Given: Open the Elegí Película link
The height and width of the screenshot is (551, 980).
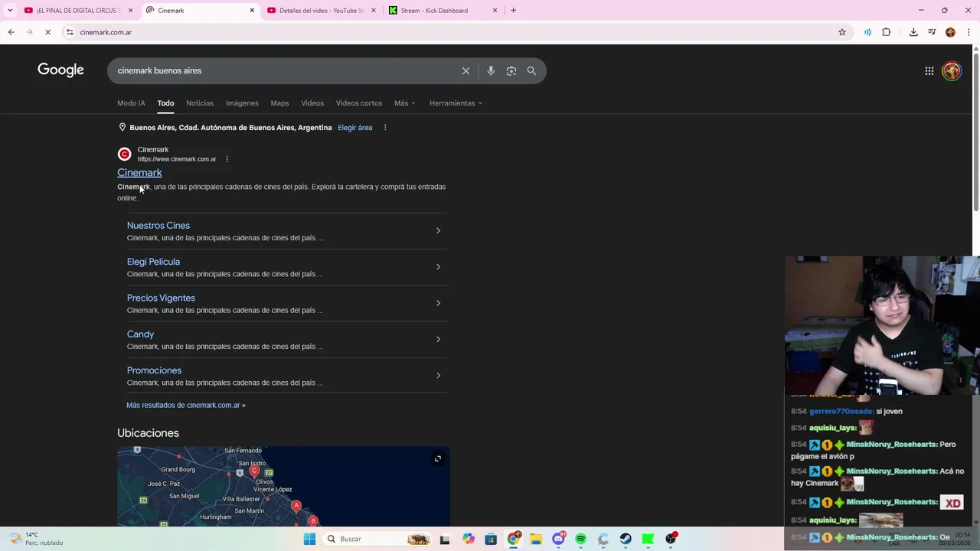Looking at the screenshot, I should (153, 262).
